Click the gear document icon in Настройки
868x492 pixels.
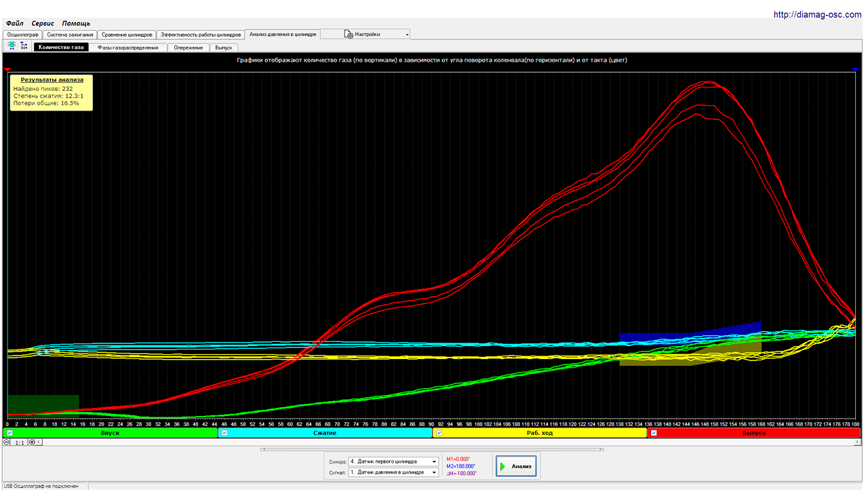[x=349, y=34]
